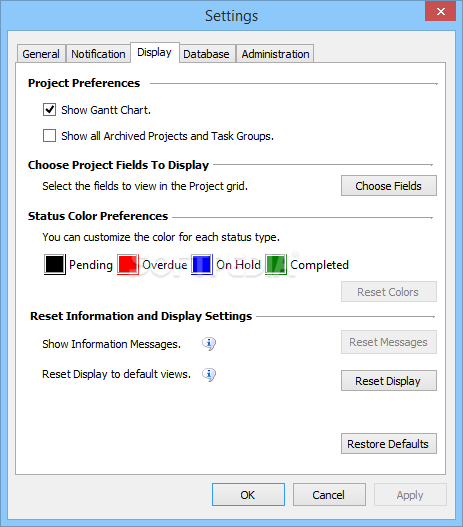The height and width of the screenshot is (527, 463).
Task: Click the 'Show Gantt Chart.' label
Action: (x=106, y=110)
